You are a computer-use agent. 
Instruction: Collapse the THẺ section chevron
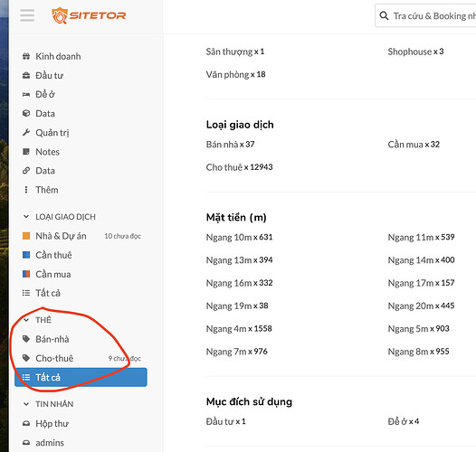[26, 320]
